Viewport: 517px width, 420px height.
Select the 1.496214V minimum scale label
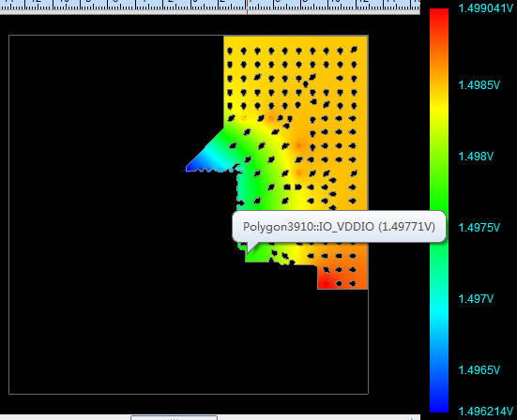click(485, 412)
